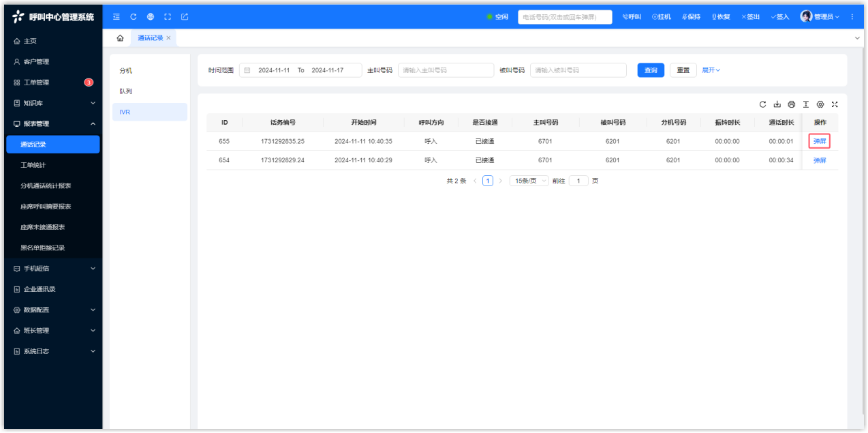Click the print icon above the table
Screen dimensions: 868x433
click(x=791, y=104)
